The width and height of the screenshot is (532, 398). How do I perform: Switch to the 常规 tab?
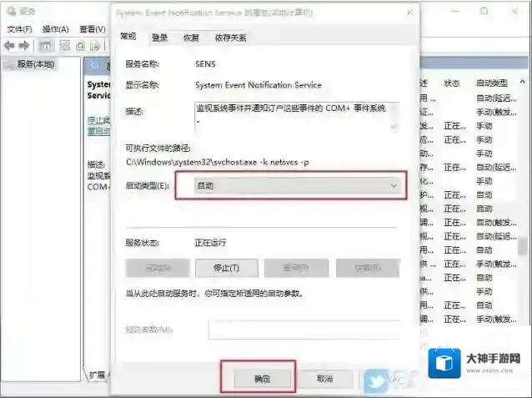tap(128, 36)
